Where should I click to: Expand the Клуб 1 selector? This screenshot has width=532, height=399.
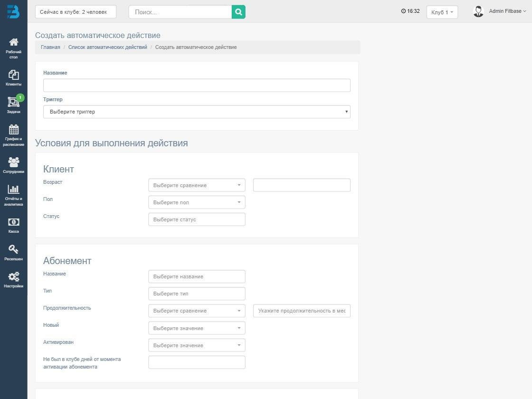coord(442,12)
